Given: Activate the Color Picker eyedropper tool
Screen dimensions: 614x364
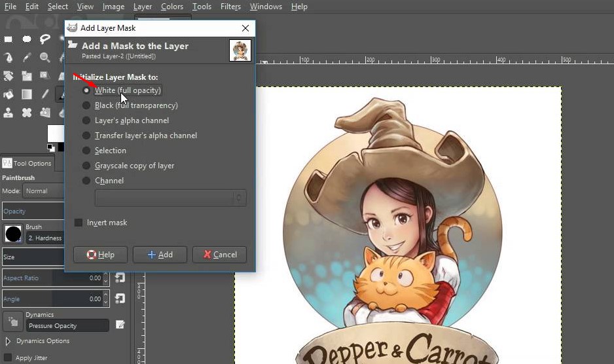Looking at the screenshot, I should (x=27, y=58).
